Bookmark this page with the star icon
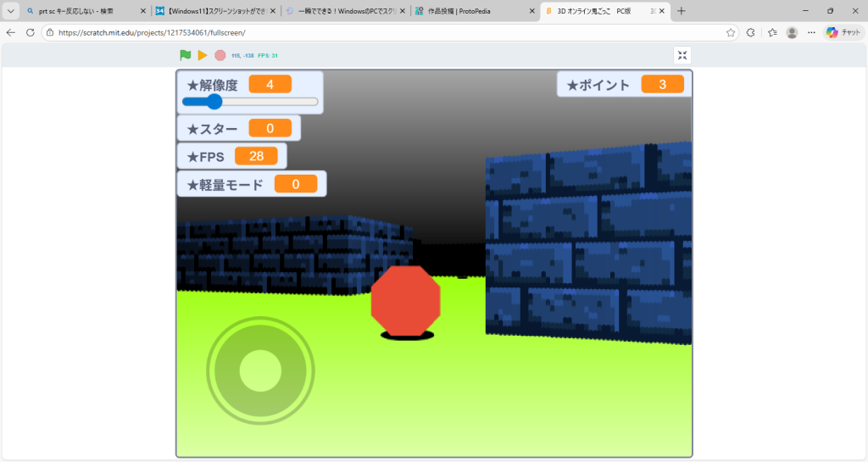The height and width of the screenshot is (462, 868). tap(730, 32)
